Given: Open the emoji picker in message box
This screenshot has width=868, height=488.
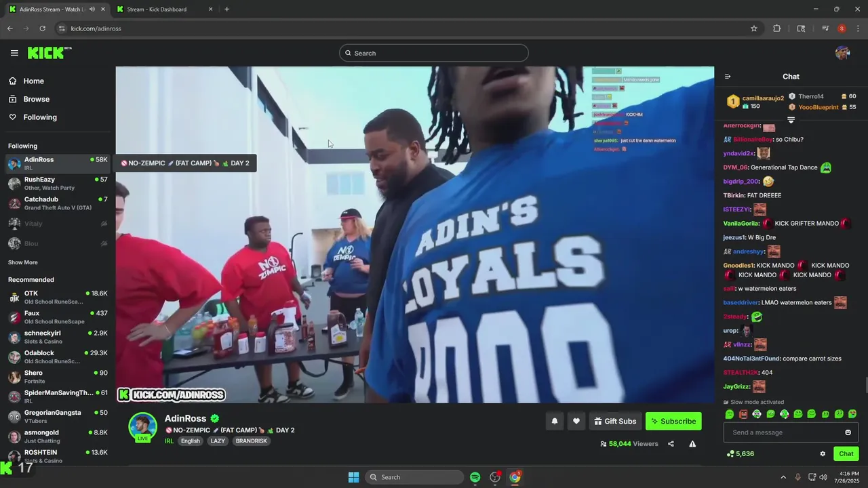Looking at the screenshot, I should (x=848, y=432).
